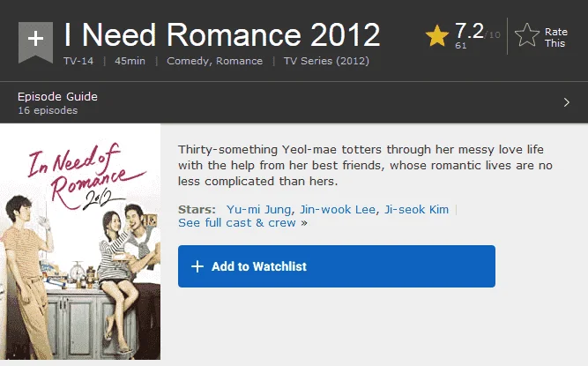The image size is (588, 366).
Task: Click the Romance genre link
Action: tap(239, 61)
